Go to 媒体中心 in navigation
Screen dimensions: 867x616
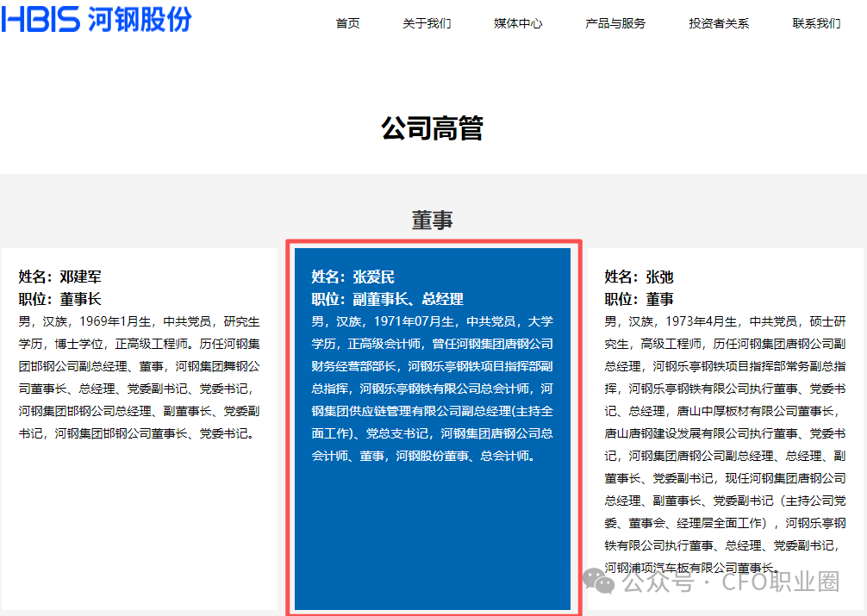pos(518,23)
